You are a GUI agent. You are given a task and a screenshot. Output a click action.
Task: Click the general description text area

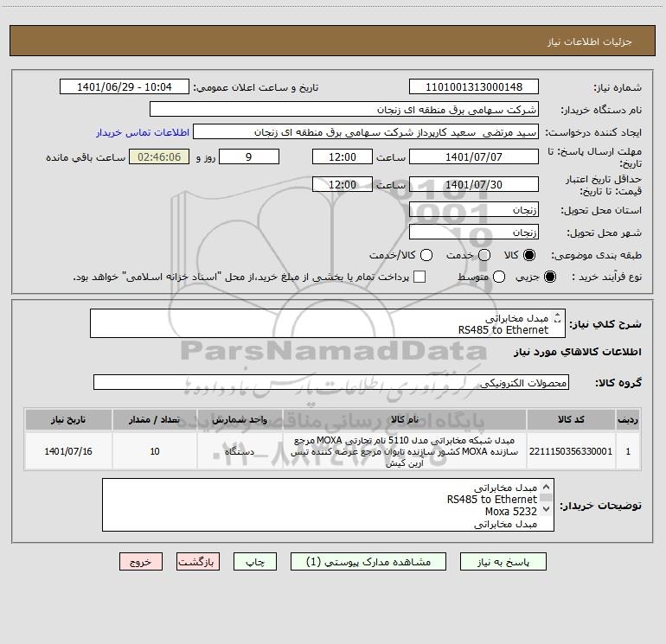[x=328, y=323]
